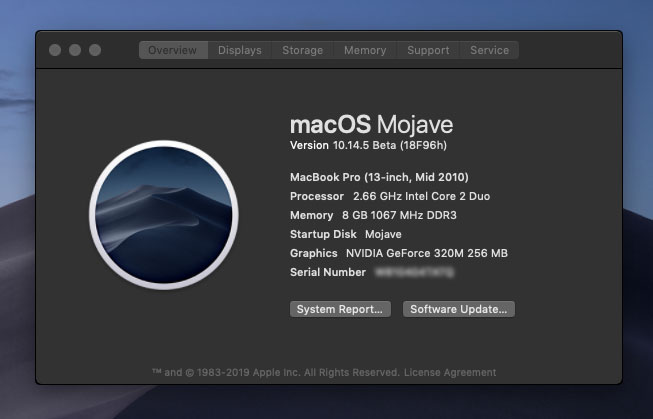Click the 2.66 GHz Intel Core 2 Duo value
Viewport: 653px width, 419px height.
(x=421, y=196)
